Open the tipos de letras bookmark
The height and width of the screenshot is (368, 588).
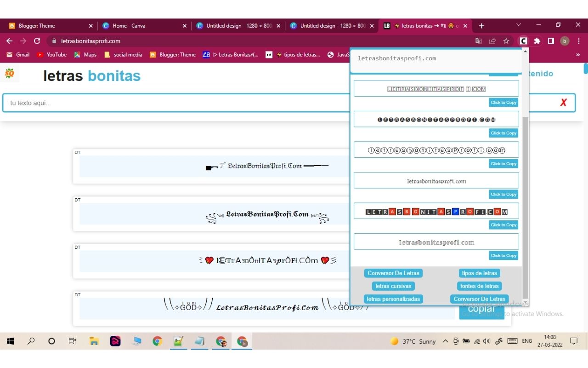pos(293,54)
